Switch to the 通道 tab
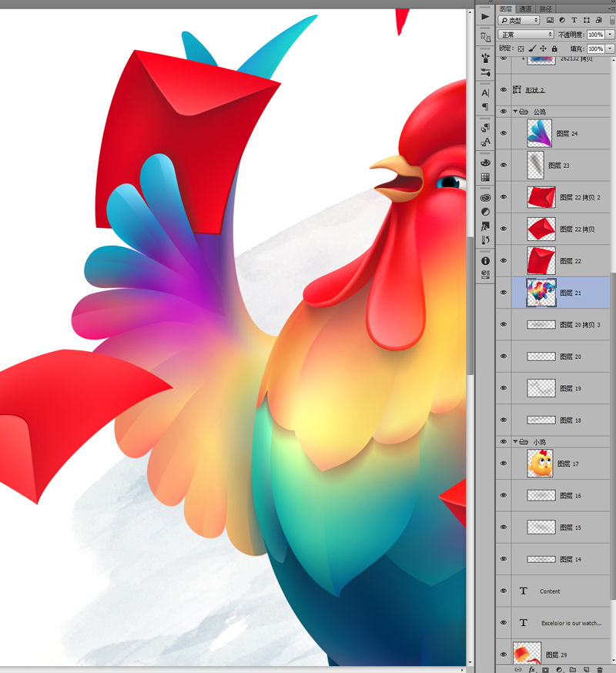616x673 pixels. tap(525, 8)
